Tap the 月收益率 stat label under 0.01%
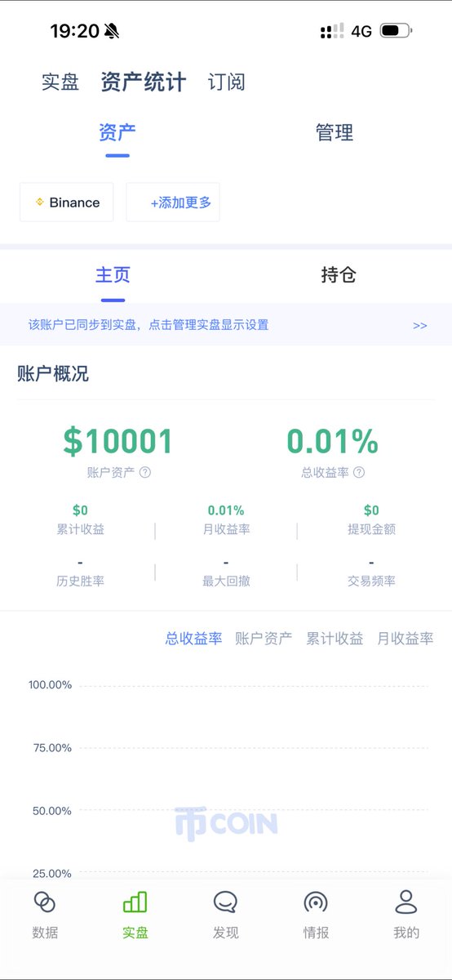Image resolution: width=452 pixels, height=980 pixels. click(226, 529)
